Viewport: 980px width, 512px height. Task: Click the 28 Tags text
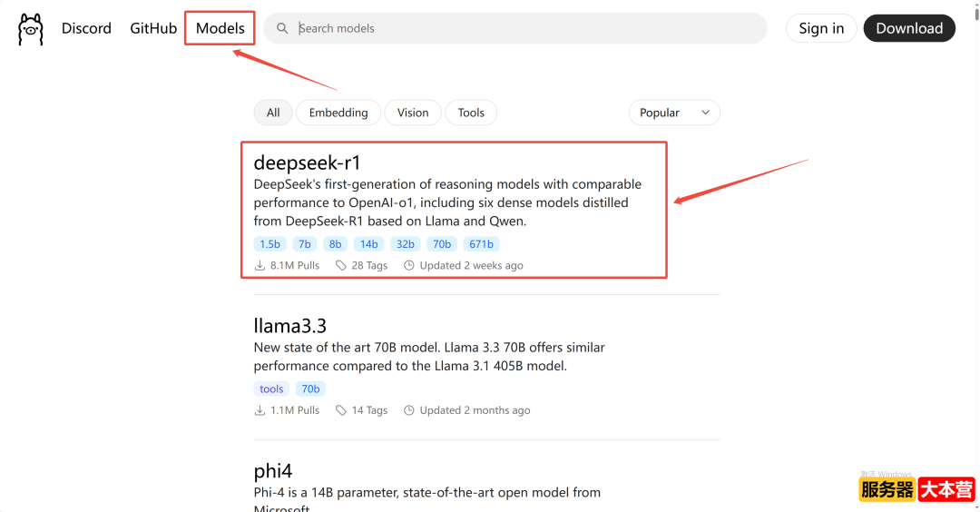[x=369, y=266]
